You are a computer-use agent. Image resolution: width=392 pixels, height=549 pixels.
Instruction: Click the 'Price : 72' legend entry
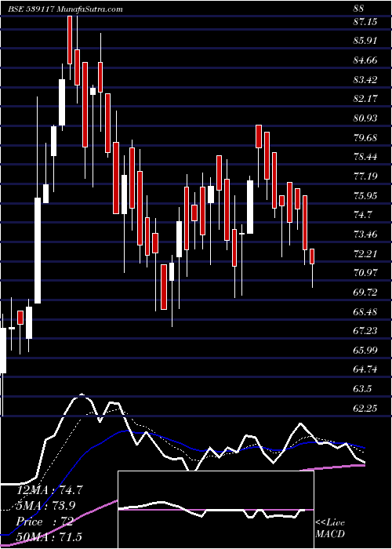click(x=45, y=522)
